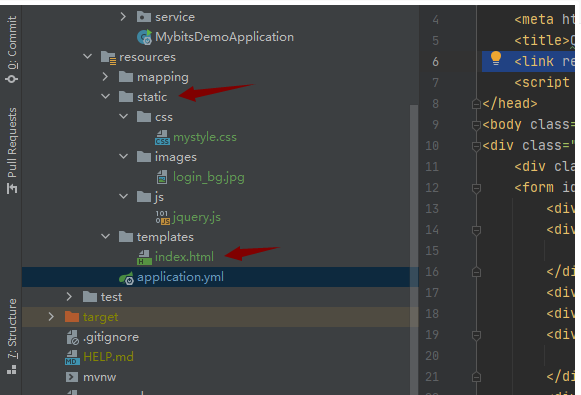581x395 pixels.
Task: Select the mvnw file
Action: [99, 377]
